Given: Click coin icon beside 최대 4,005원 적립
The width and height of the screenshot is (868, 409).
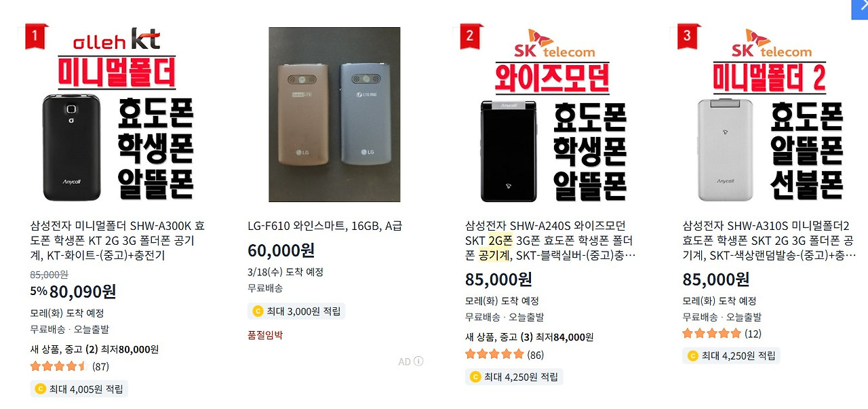Looking at the screenshot, I should (x=41, y=389).
